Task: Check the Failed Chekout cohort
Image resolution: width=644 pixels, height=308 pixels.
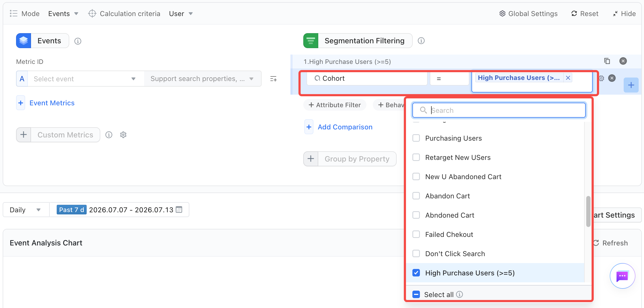Action: coord(416,234)
